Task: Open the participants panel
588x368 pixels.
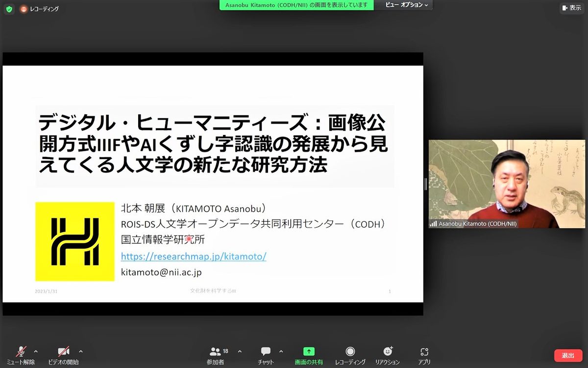Action: coord(216,355)
